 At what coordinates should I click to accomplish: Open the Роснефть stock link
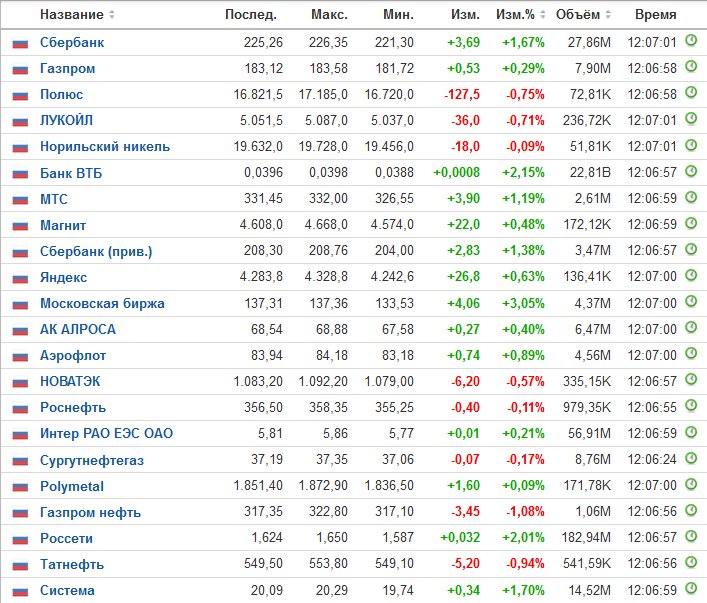coord(73,407)
